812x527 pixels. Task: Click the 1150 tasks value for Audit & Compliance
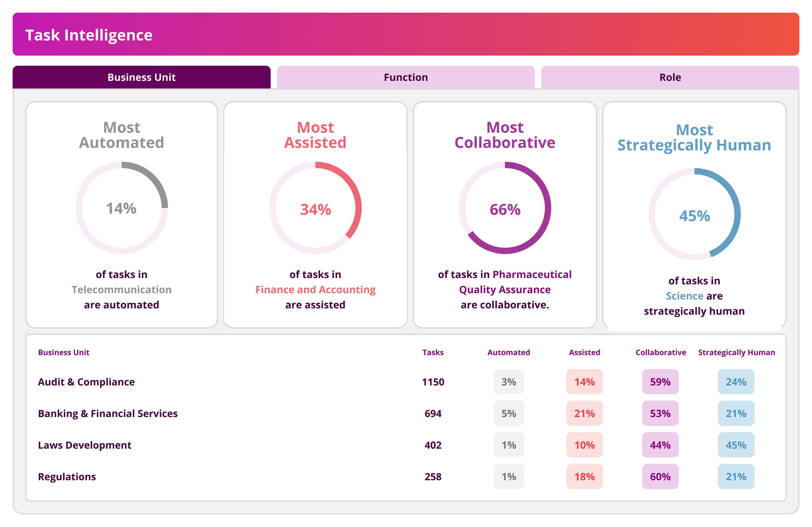click(x=433, y=382)
